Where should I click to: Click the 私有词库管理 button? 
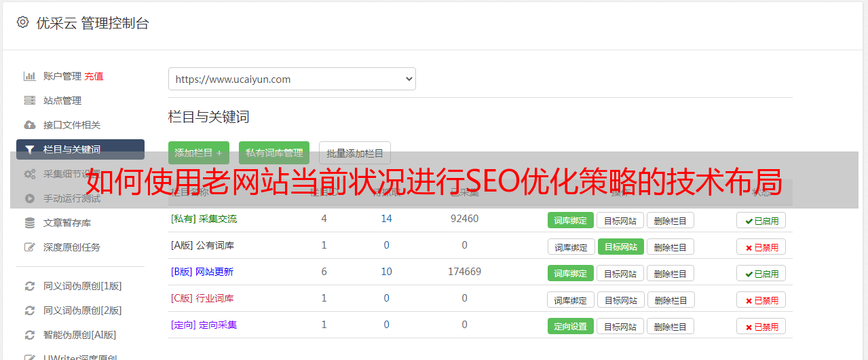tap(274, 153)
